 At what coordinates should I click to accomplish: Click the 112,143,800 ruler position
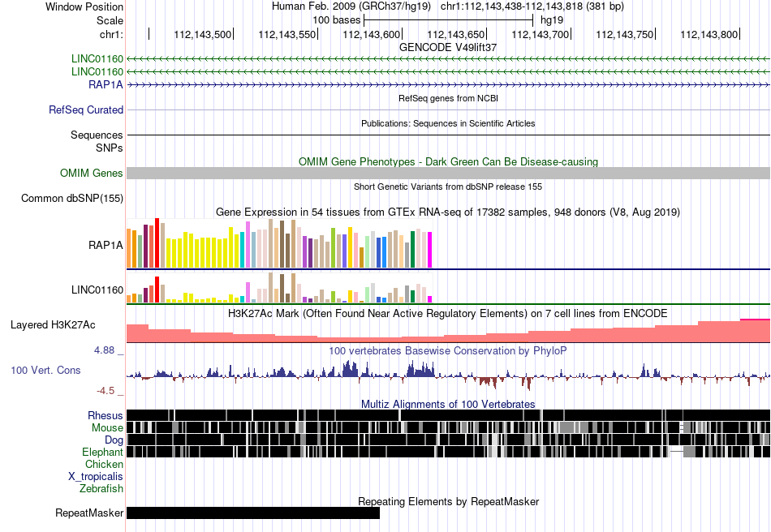click(709, 34)
